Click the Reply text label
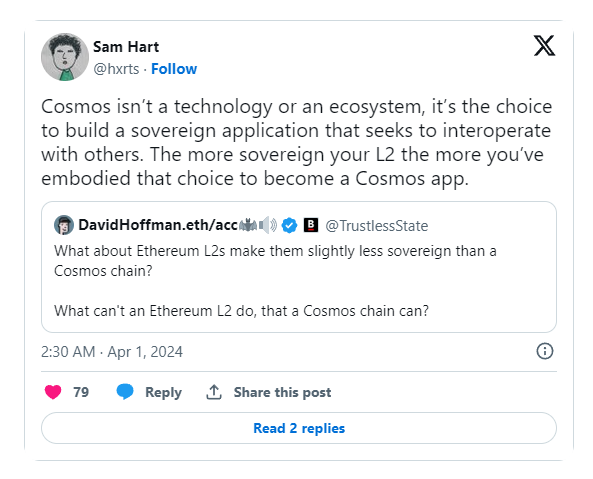Viewport: 593px width, 479px height. point(163,392)
